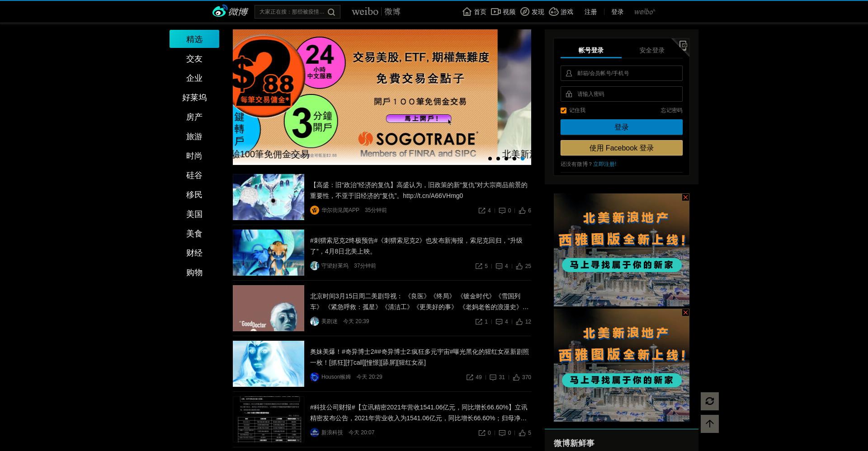The width and height of the screenshot is (868, 451).
Task: Like the 立讯精密 post
Action: click(x=522, y=433)
